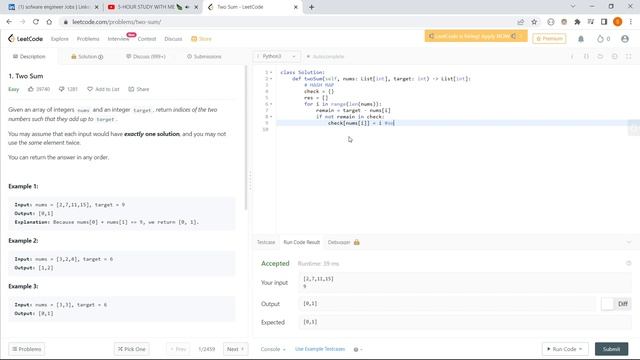Open the Chrome three-dot menu
This screenshot has height=360, width=640.
(631, 22)
